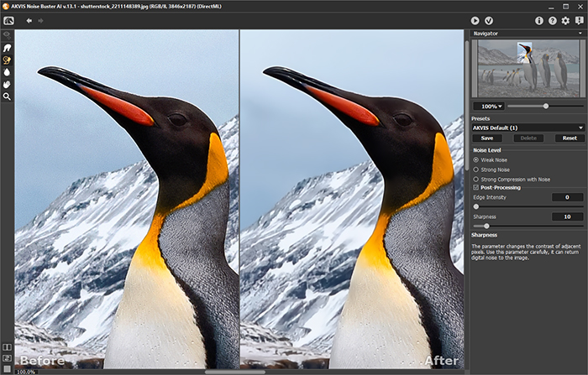Click the Run processing play button
This screenshot has width=588, height=375.
pyautogui.click(x=475, y=20)
